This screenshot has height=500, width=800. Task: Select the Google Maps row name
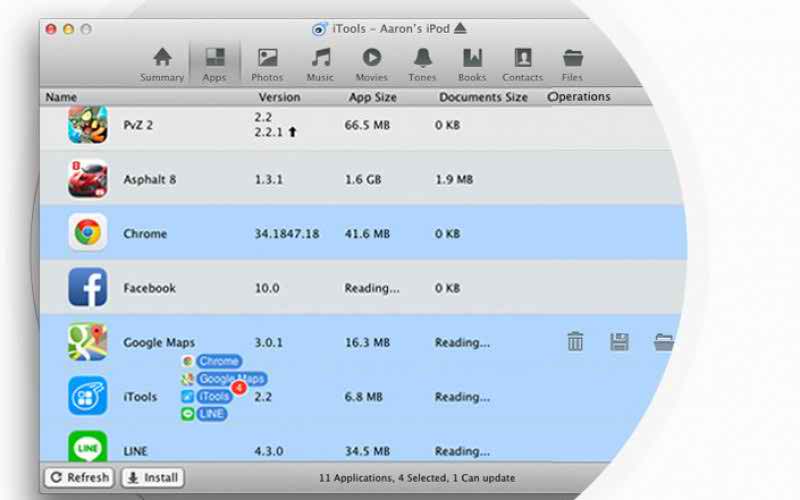pyautogui.click(x=159, y=342)
